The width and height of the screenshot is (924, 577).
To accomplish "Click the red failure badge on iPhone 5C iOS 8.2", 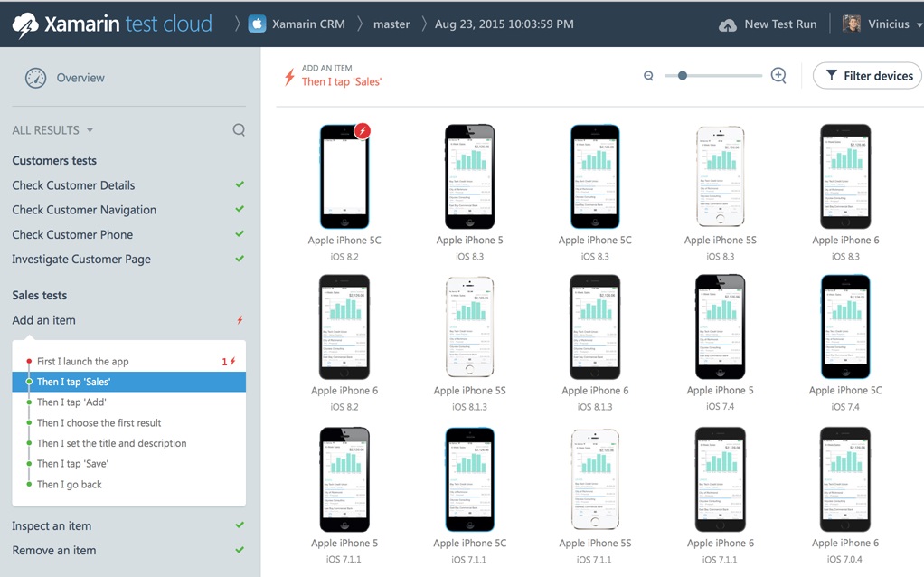I will (x=362, y=130).
